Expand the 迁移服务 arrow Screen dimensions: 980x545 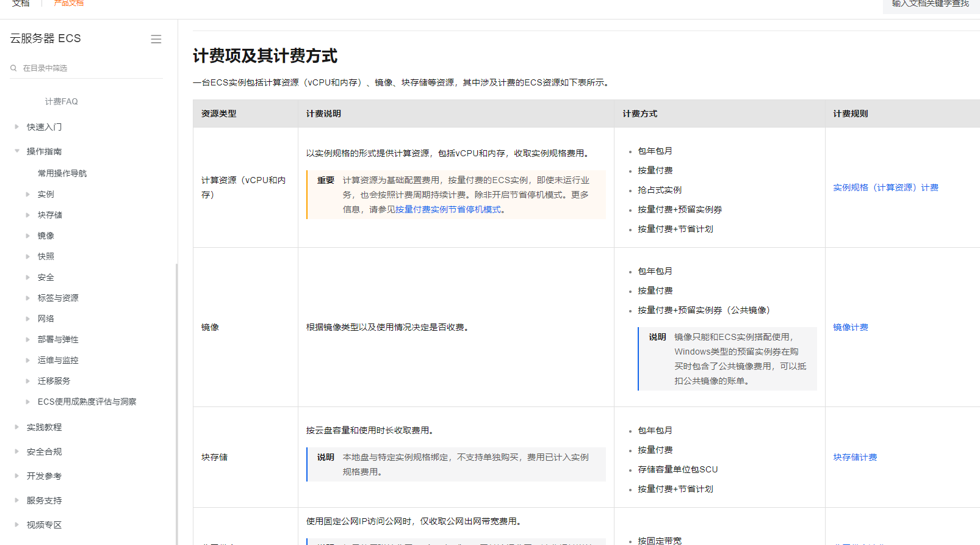[x=27, y=381]
